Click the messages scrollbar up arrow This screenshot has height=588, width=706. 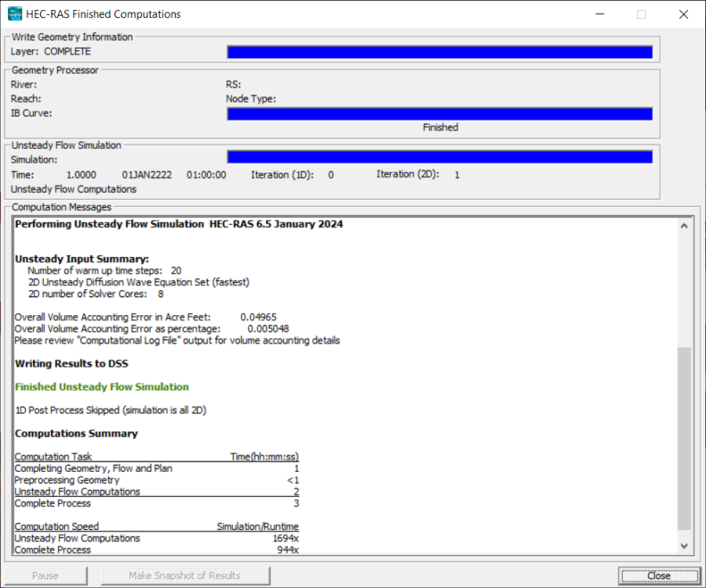684,226
